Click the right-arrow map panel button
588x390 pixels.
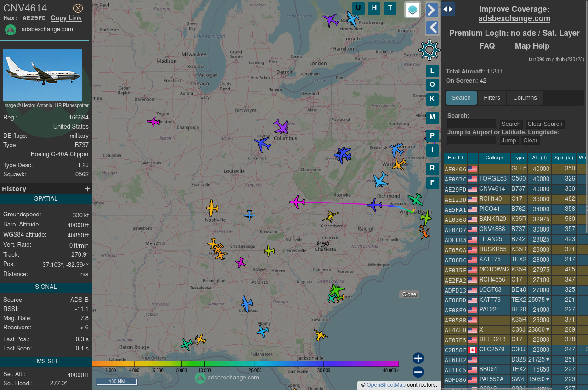[x=432, y=10]
